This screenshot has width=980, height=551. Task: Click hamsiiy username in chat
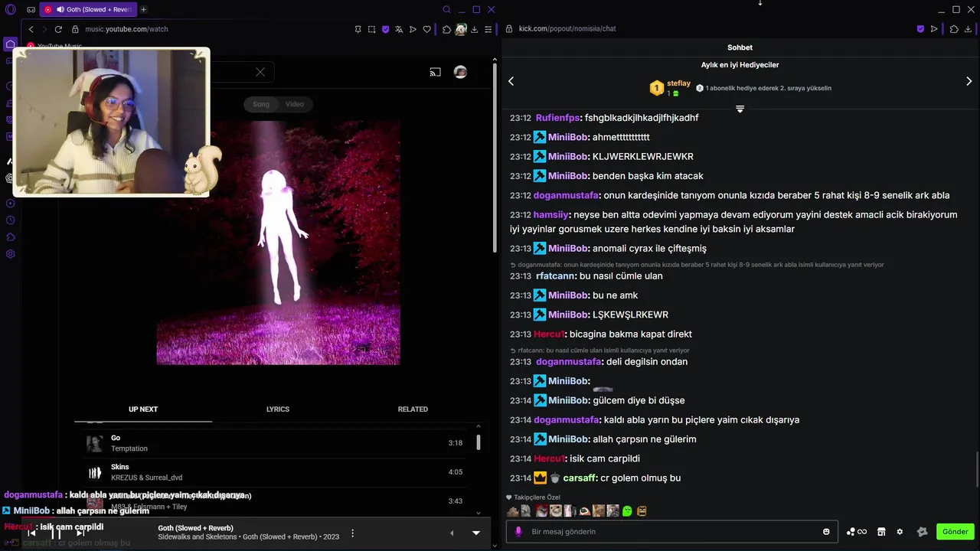click(x=551, y=215)
